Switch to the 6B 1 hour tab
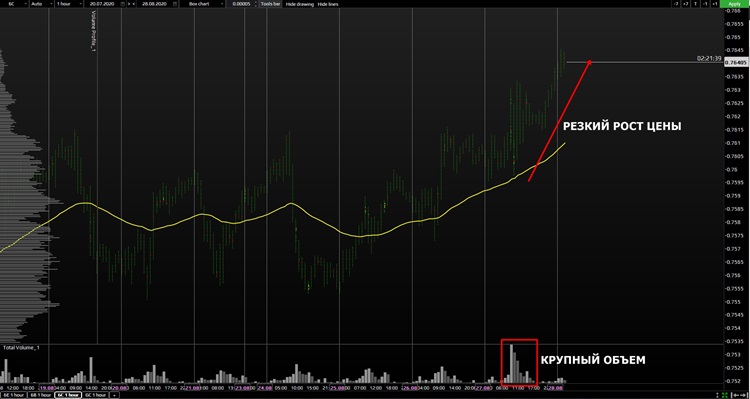 click(41, 395)
